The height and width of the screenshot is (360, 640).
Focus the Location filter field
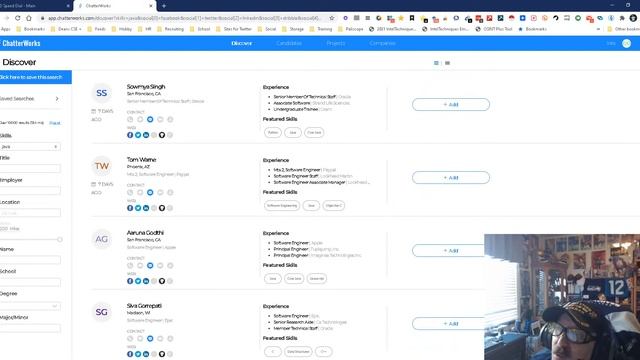pos(30,213)
